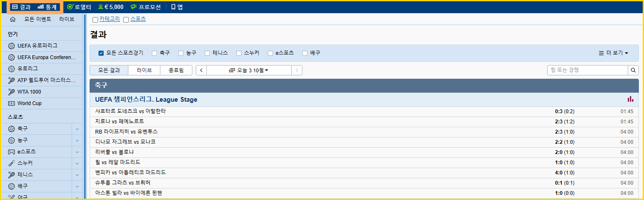Select match 벤피카 vs 아틀레티코 마드리드
Screen dimensions: 644x200
[364, 173]
